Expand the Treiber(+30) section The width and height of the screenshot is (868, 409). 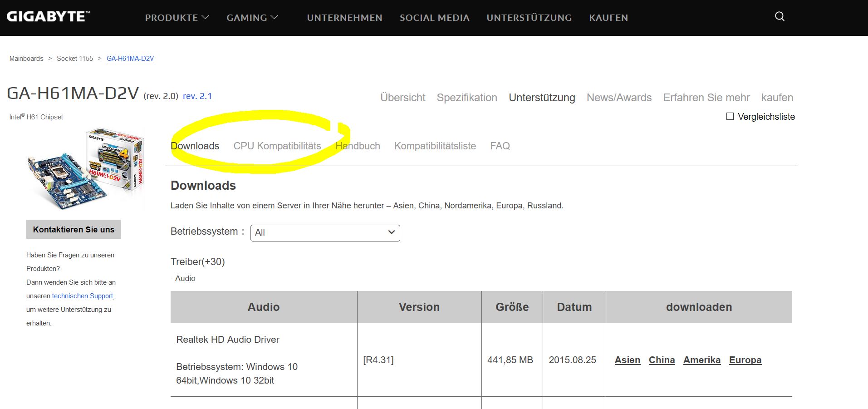197,261
